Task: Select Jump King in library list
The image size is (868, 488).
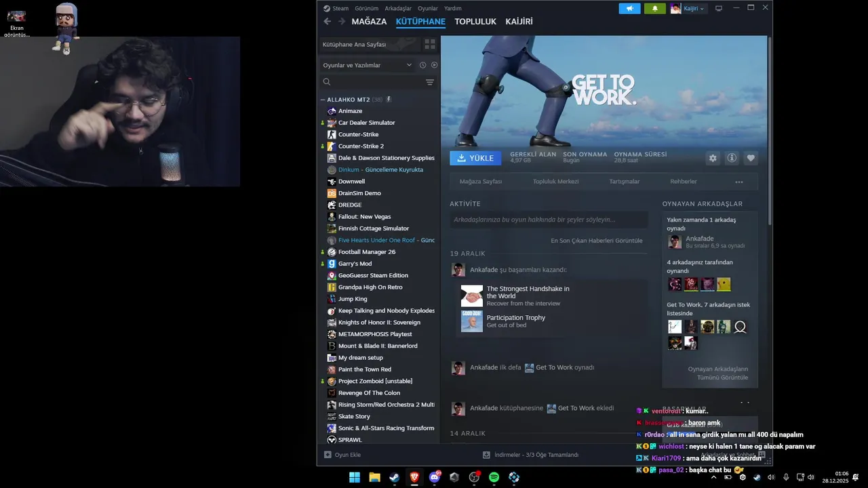Action: tap(353, 299)
